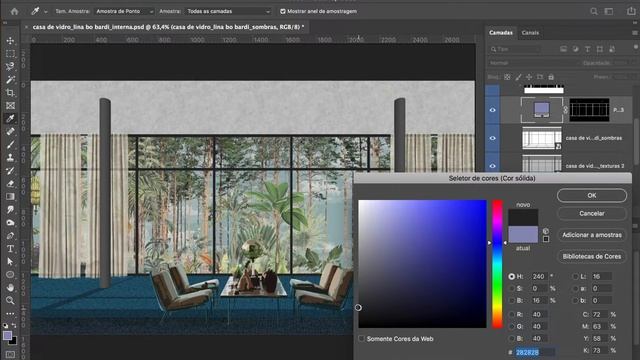Click lock position icon in layers panel
Viewport: 640px width, 360px height.
coord(529,77)
